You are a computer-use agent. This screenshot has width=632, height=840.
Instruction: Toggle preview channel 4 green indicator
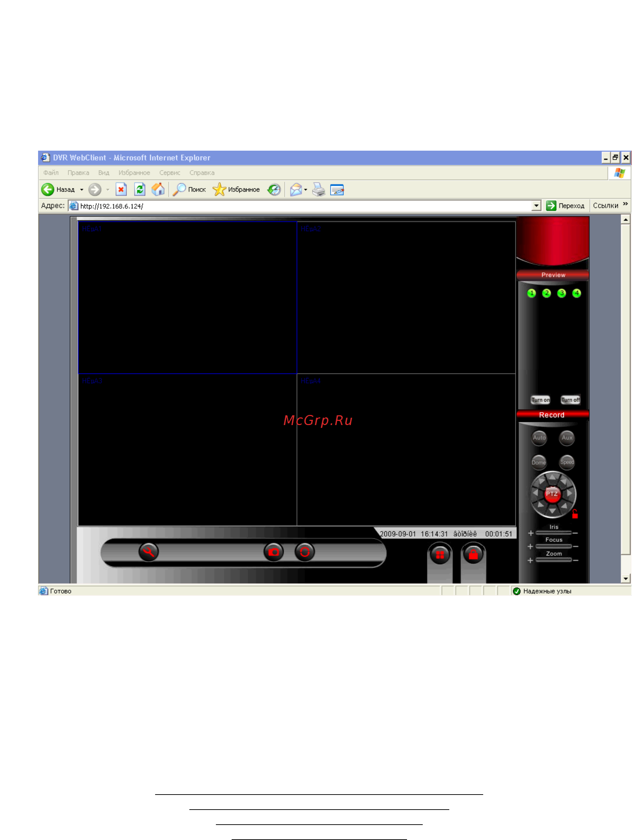[576, 293]
